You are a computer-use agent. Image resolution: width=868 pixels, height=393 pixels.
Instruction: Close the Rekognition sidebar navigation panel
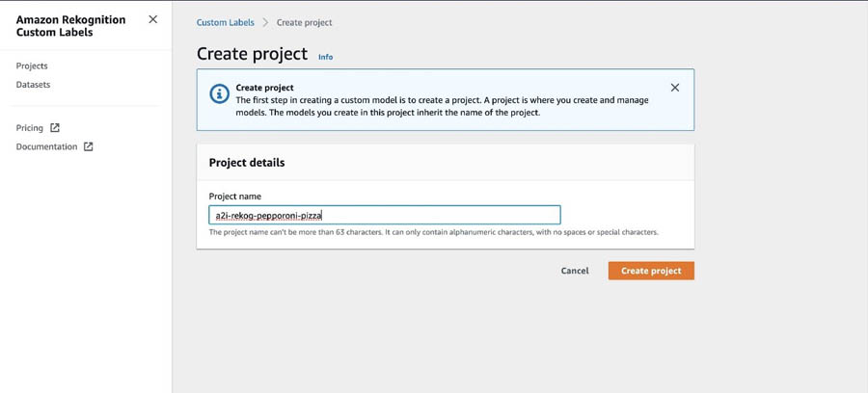153,19
